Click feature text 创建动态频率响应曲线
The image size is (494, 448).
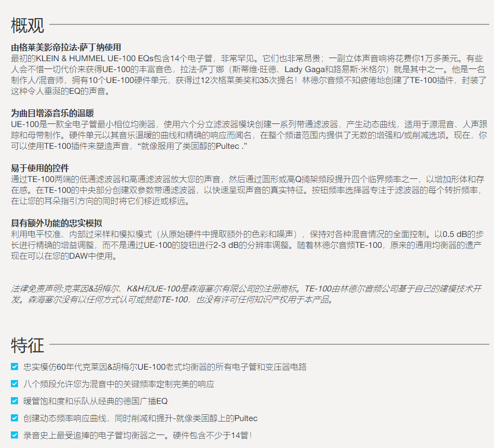(x=141, y=418)
